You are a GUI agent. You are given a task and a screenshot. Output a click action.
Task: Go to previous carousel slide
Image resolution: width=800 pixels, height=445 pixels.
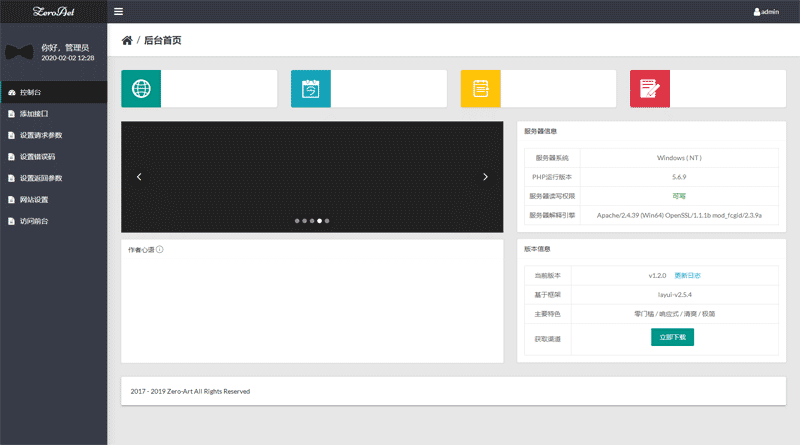tap(139, 177)
